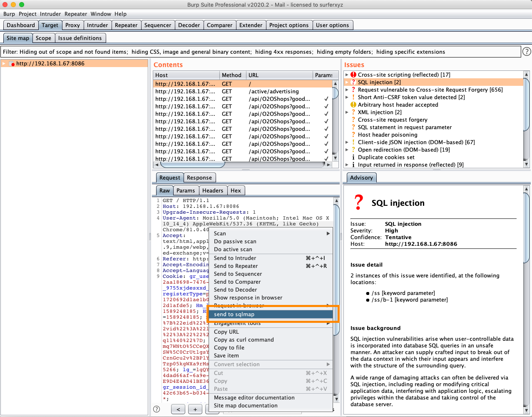Expand the XML injection [2] group
Image resolution: width=532 pixels, height=417 pixels.
point(347,112)
